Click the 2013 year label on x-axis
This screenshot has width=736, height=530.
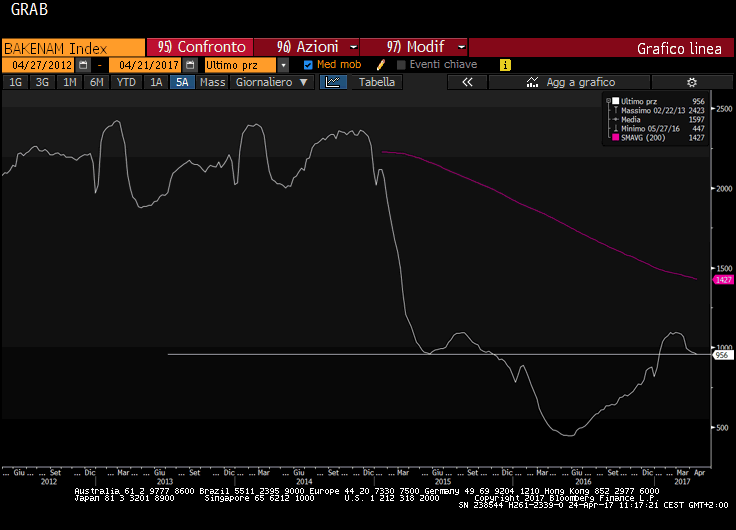(165, 481)
